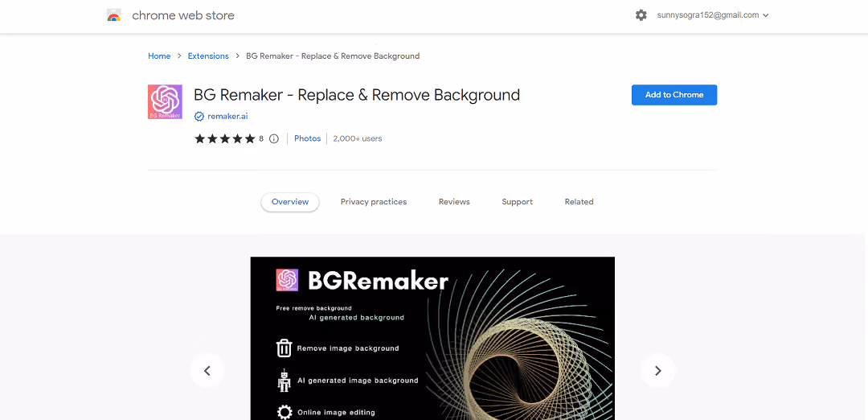Click the Add to Chrome button
868x420 pixels.
(674, 95)
